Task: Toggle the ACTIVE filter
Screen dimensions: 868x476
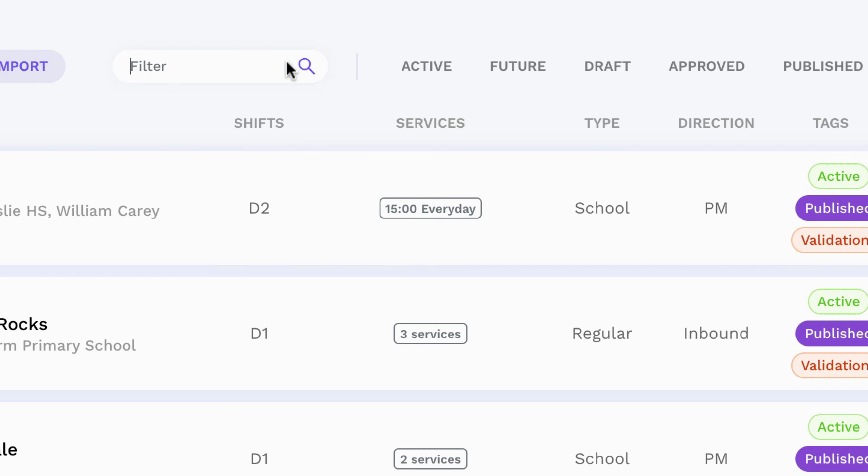Action: (426, 66)
